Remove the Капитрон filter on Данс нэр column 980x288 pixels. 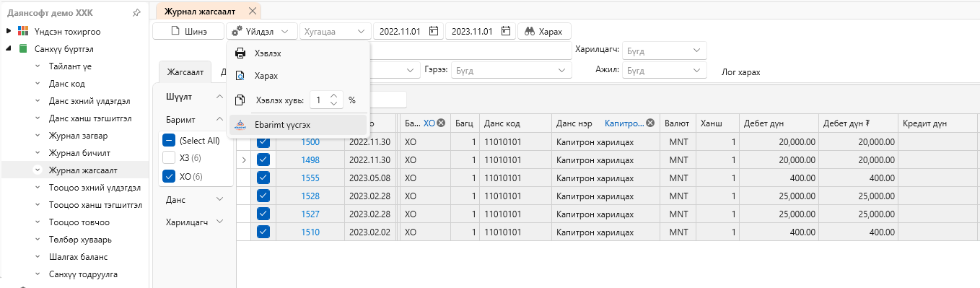click(650, 123)
